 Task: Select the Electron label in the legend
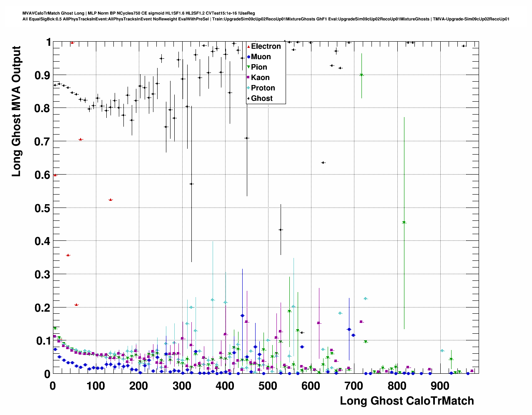pyautogui.click(x=266, y=47)
